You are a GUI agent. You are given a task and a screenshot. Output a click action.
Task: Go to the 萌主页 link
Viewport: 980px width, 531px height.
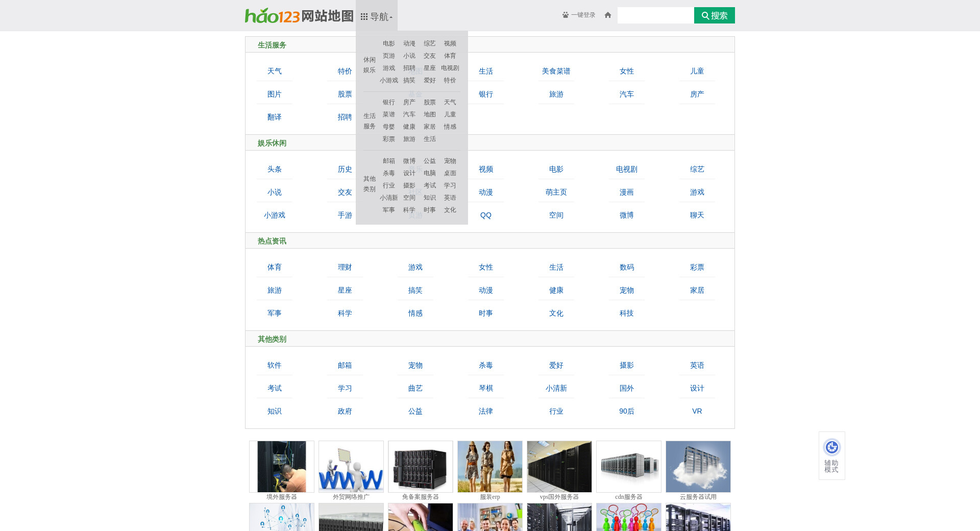[556, 192]
